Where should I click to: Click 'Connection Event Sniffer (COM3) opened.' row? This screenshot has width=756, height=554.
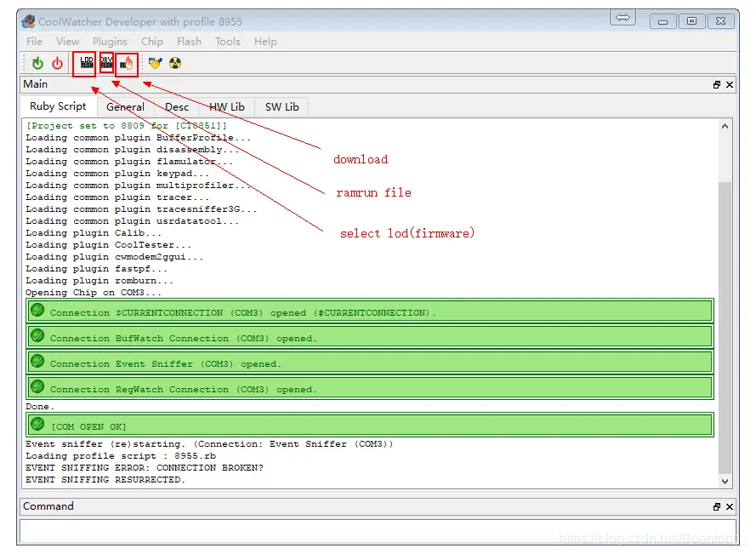coord(370,363)
